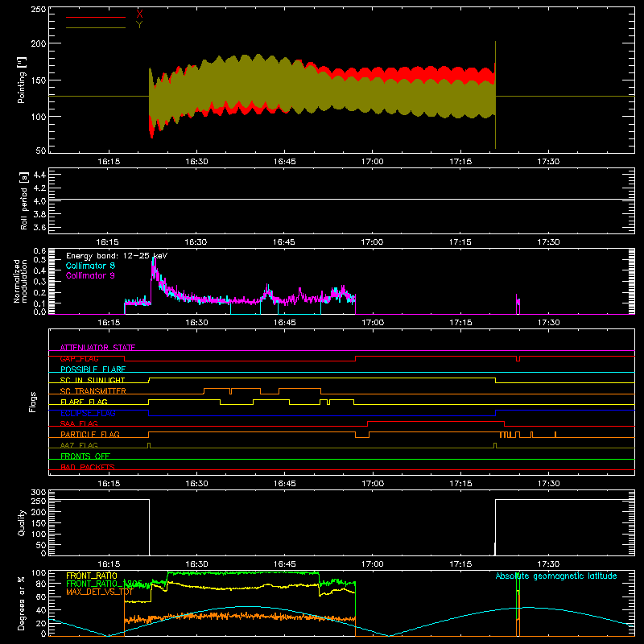Click the FLARE_FLAG label
Image resolution: width=644 pixels, height=644 pixels.
coord(84,402)
